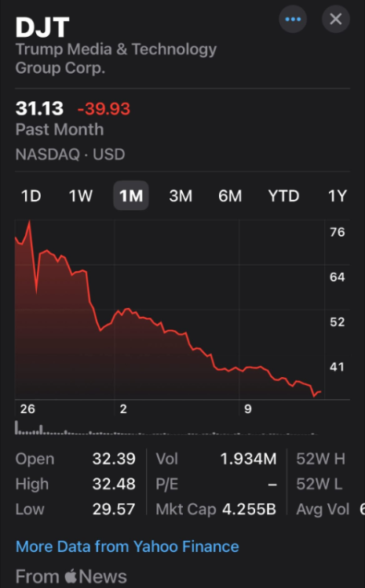Tap the Open 32.39 stat

coord(75,459)
